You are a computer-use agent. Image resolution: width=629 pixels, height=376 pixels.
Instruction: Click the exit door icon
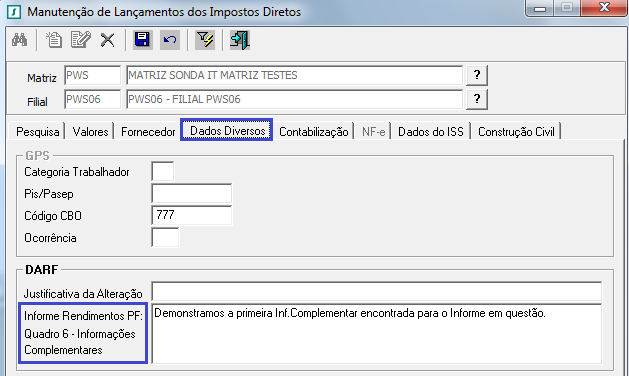[239, 40]
